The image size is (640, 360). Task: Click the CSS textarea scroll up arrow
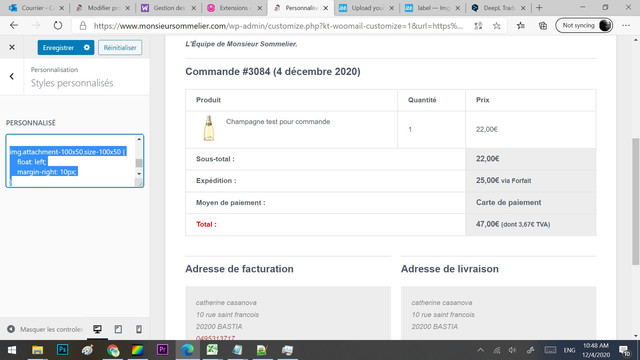(139, 139)
